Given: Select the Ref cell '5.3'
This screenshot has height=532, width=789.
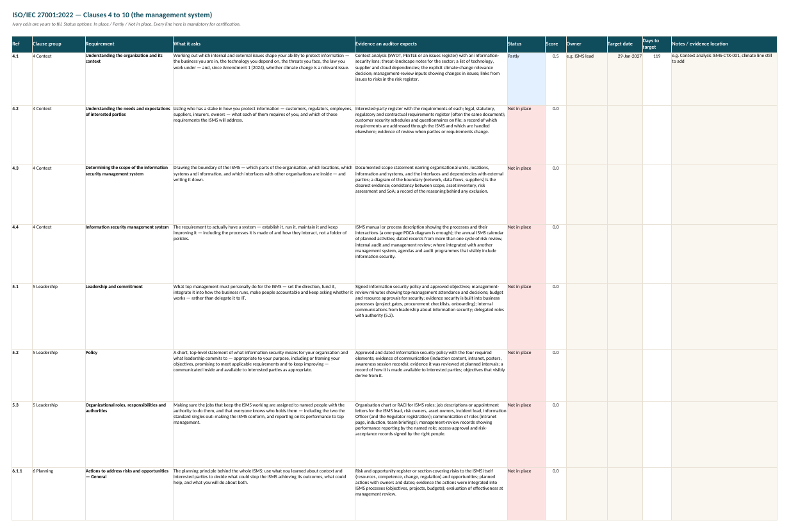Looking at the screenshot, I should (22, 433).
